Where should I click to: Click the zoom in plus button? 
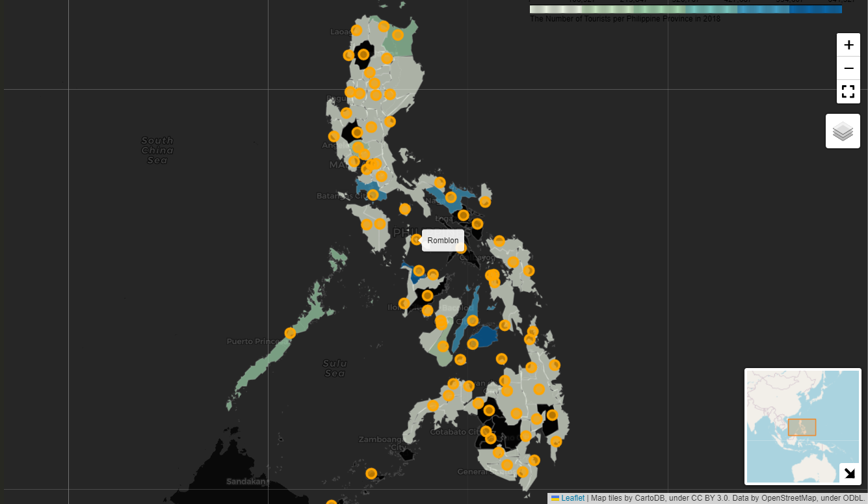coord(848,45)
